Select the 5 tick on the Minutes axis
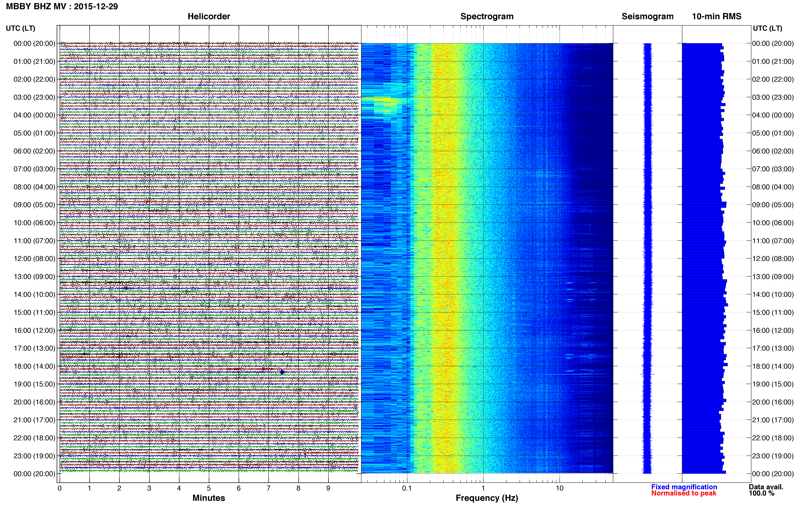This screenshot has width=812, height=508. [x=209, y=488]
